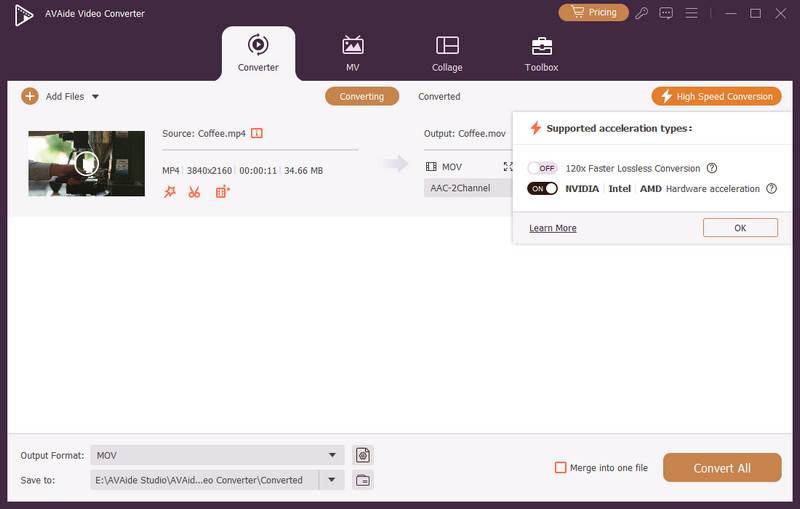Click the Learn More link
This screenshot has height=509, width=800.
(552, 228)
